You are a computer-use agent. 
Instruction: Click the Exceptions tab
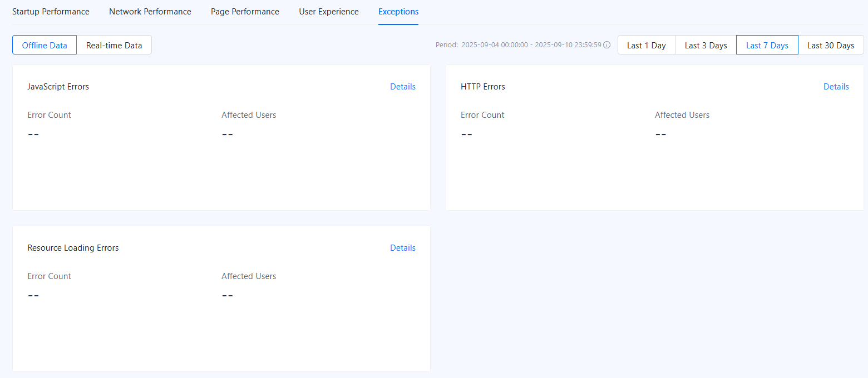click(398, 12)
